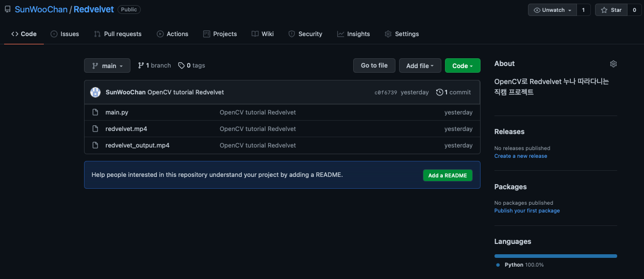Click the Unwatch button
The height and width of the screenshot is (279, 644).
pos(552,10)
